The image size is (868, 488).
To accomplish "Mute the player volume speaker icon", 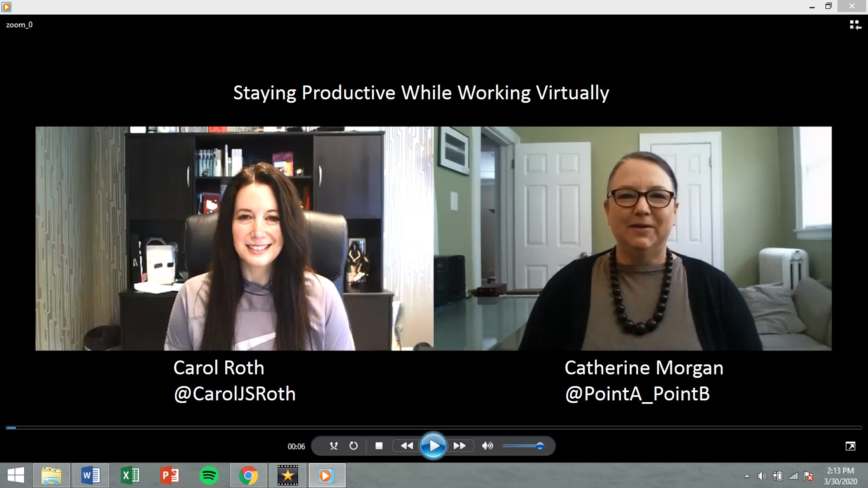I will pyautogui.click(x=487, y=446).
